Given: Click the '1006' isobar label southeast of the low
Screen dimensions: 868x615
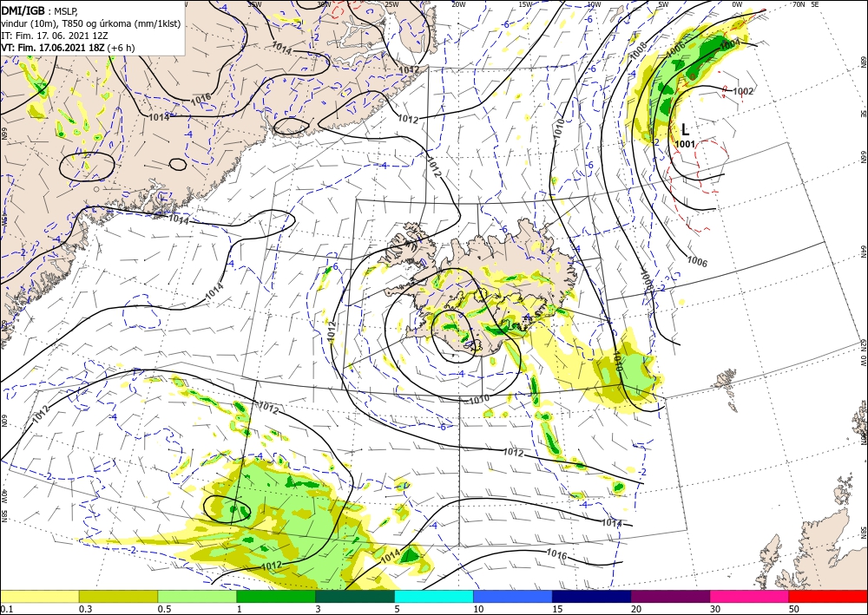Looking at the screenshot, I should [x=698, y=261].
